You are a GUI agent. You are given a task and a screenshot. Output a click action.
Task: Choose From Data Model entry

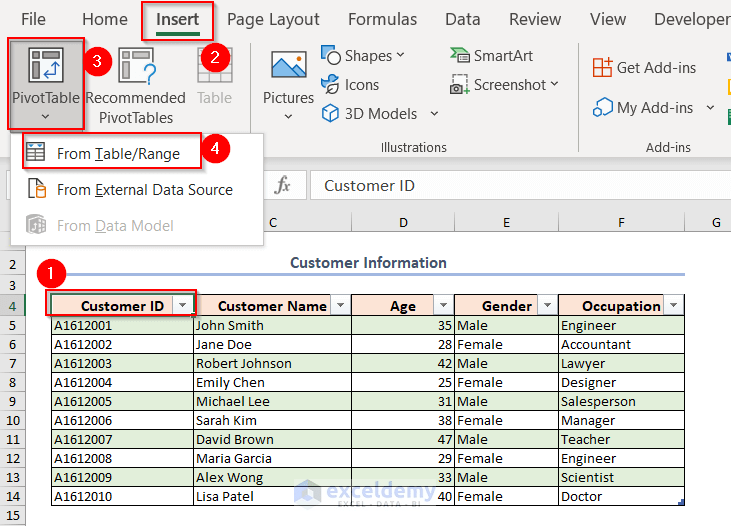pyautogui.click(x=137, y=226)
